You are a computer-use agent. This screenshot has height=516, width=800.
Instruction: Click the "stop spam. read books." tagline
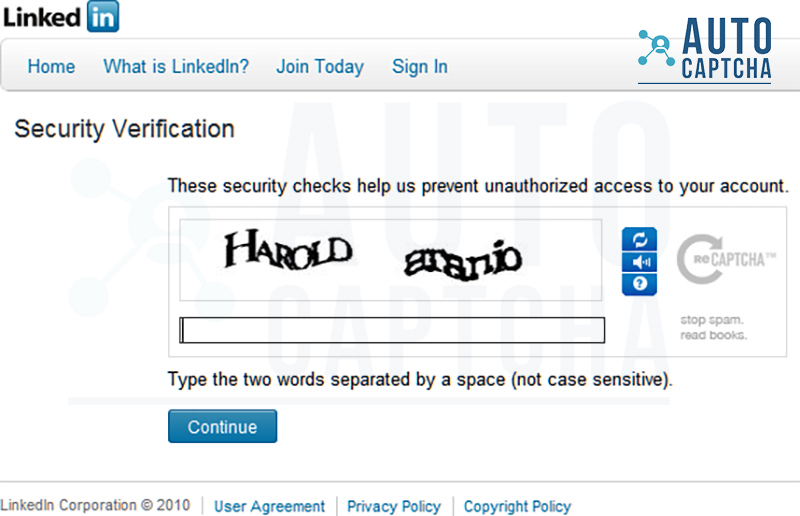coord(713,328)
